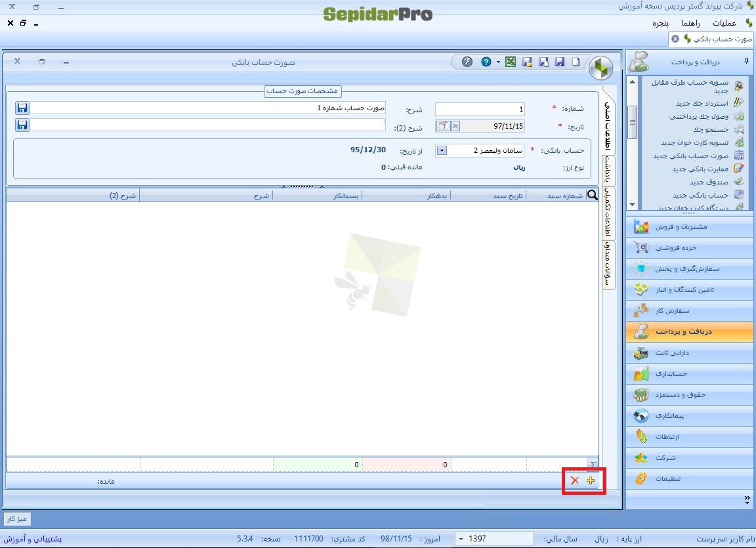Image resolution: width=756 pixels, height=548 pixels.
Task: Delete row with the red X icon
Action: click(574, 480)
